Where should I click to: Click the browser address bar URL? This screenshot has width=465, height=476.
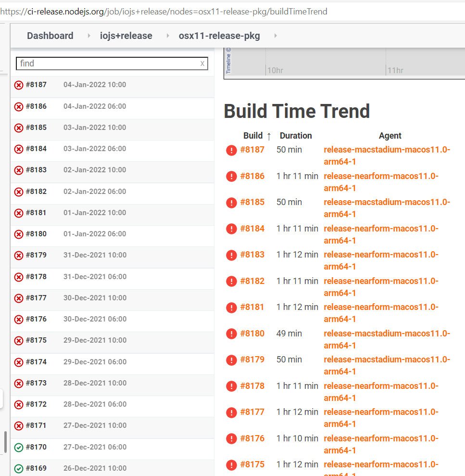164,12
